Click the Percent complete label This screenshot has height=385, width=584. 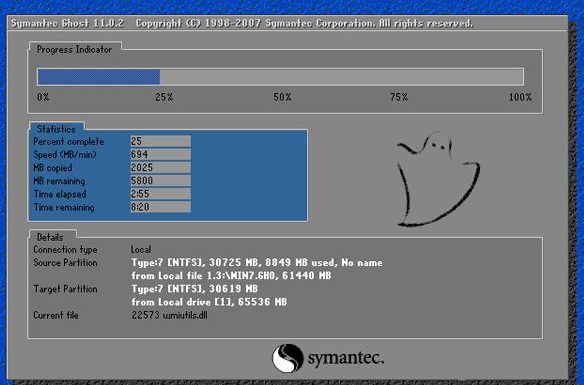[x=69, y=141]
